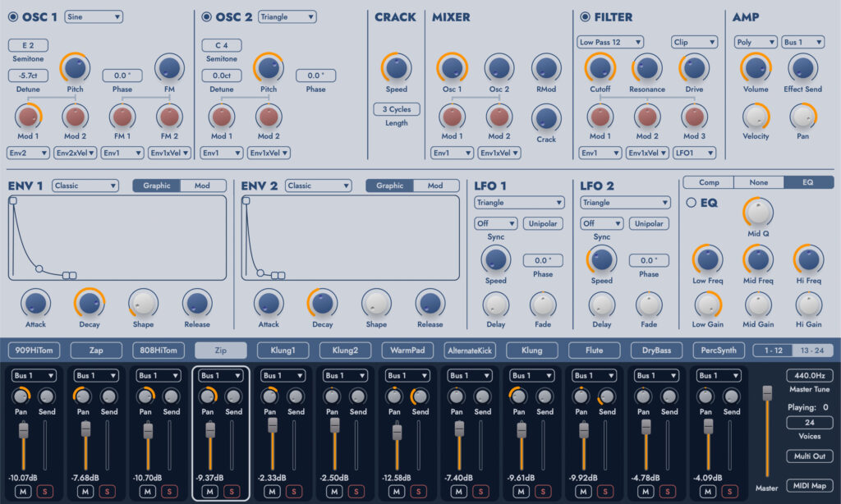Click the EQ Mid Q knob
This screenshot has width=841, height=504.
click(758, 212)
